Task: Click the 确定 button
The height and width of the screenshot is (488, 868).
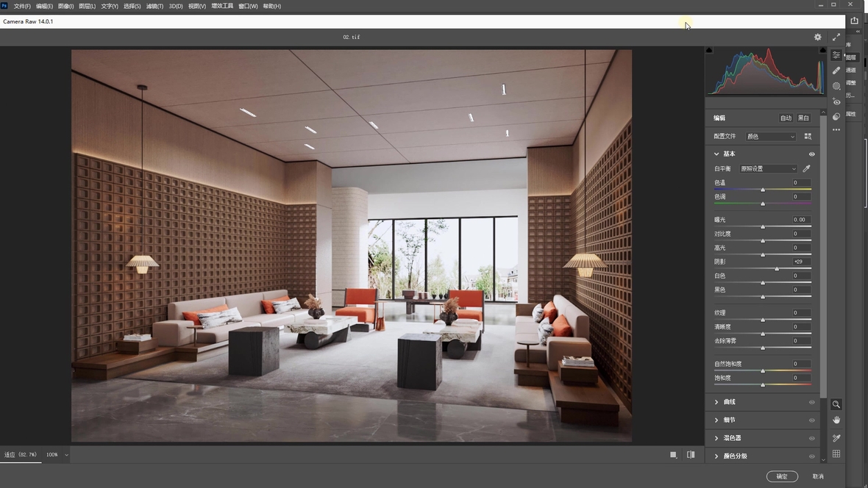Action: (781, 476)
